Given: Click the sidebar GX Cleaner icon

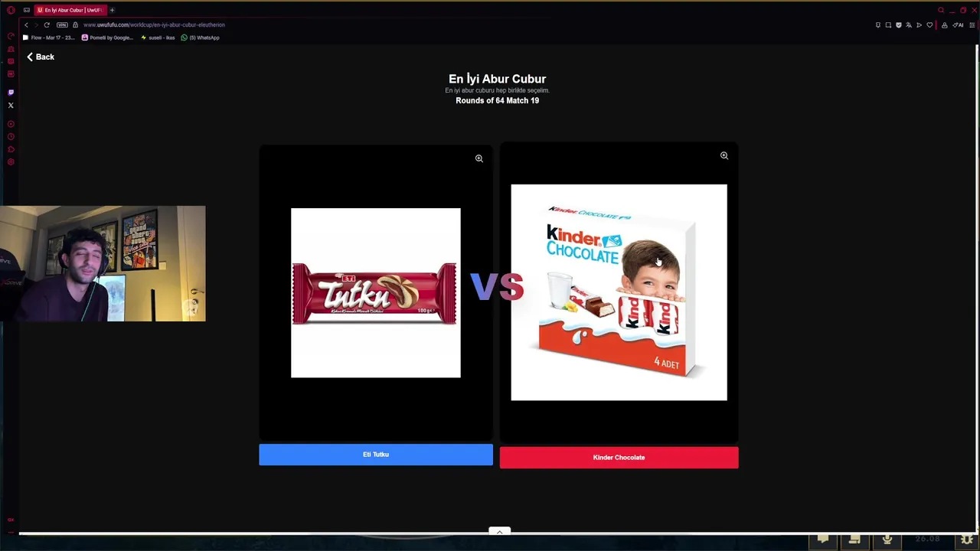Looking at the screenshot, I should coord(11,49).
